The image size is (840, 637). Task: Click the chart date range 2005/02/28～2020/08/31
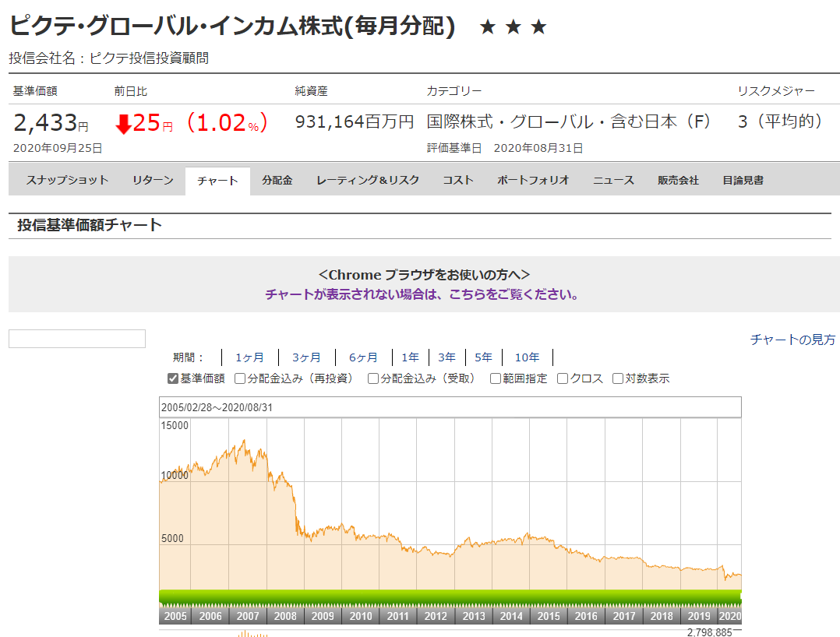(x=217, y=407)
